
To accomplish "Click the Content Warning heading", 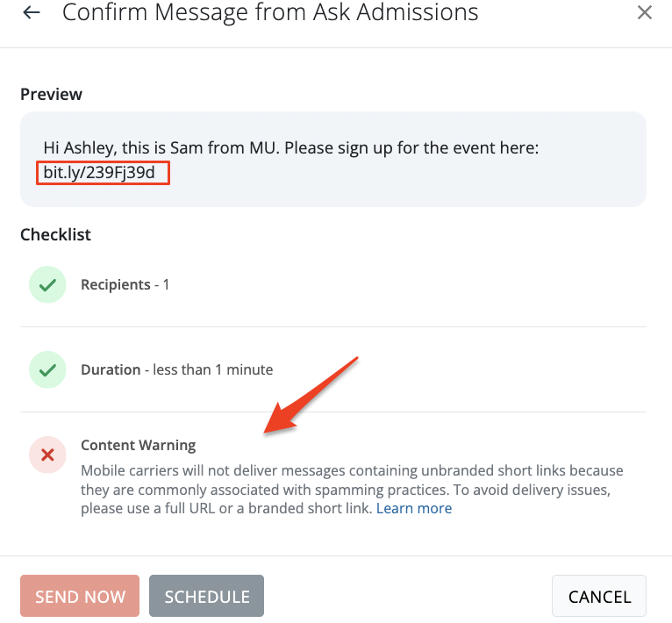I will tap(138, 445).
